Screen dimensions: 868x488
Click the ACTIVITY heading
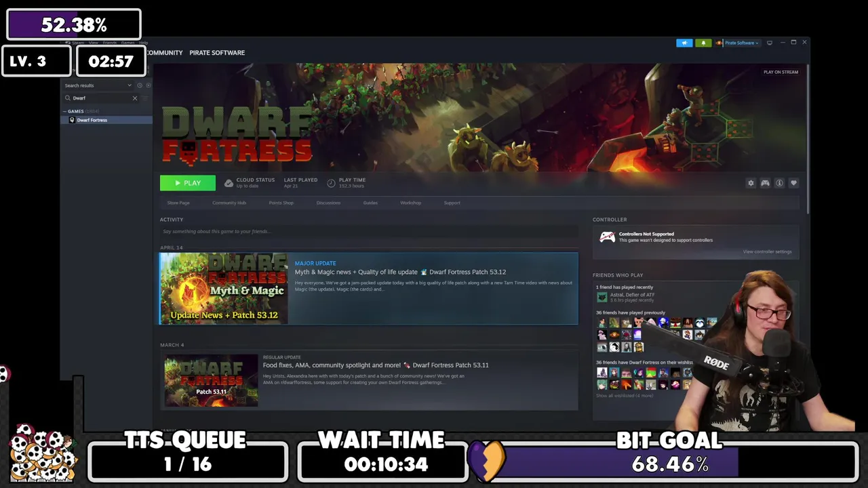(x=172, y=220)
